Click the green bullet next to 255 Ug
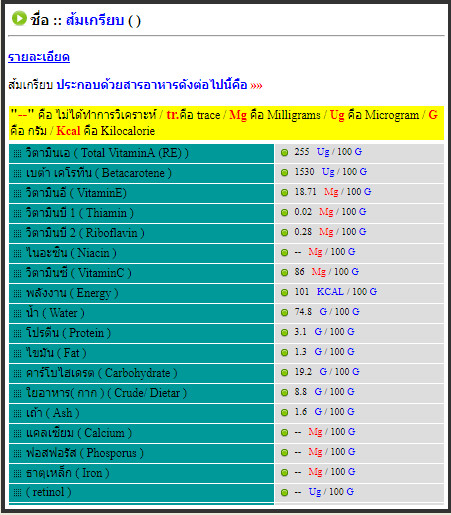 [284, 153]
